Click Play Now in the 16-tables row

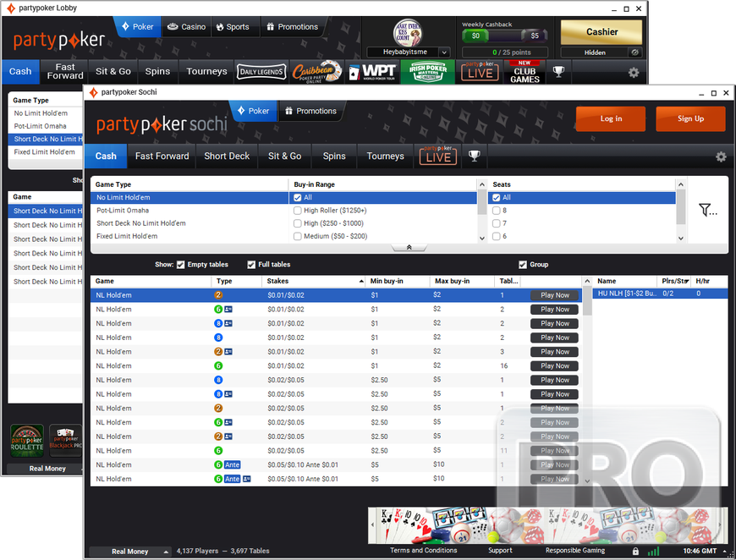(554, 365)
